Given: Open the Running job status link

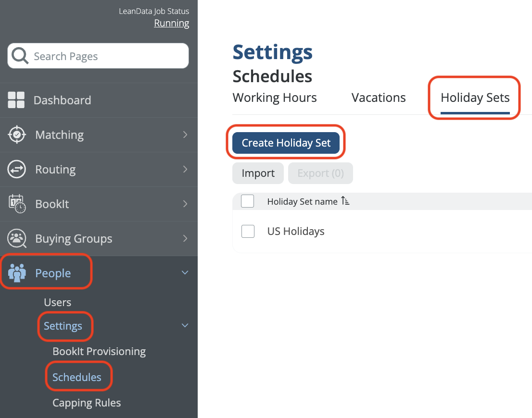Looking at the screenshot, I should coord(171,23).
